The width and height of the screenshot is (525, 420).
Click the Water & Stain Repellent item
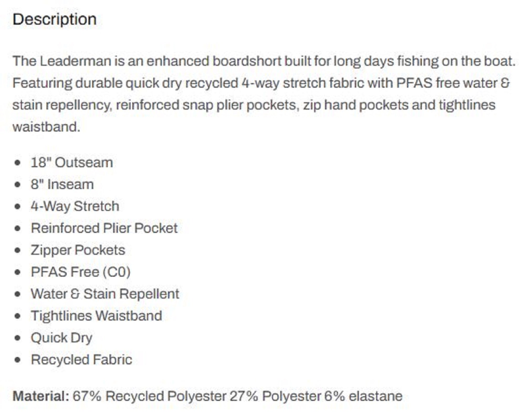(105, 294)
